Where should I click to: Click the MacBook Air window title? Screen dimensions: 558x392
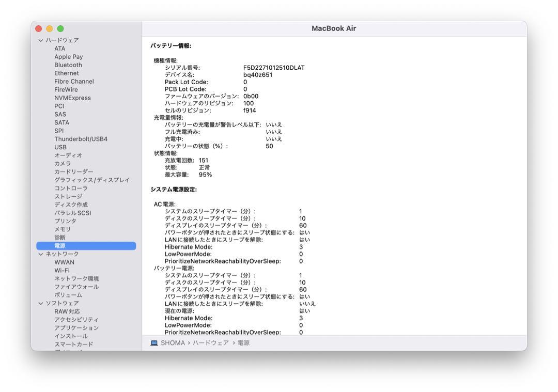(334, 28)
